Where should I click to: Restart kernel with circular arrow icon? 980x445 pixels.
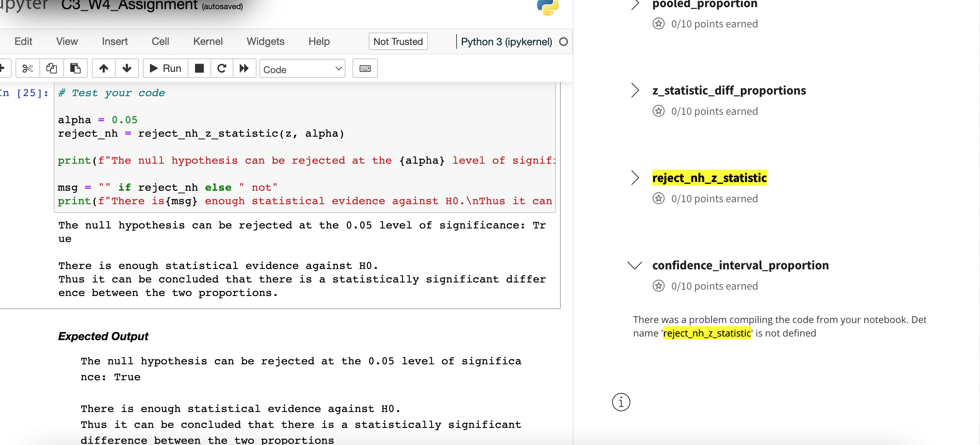point(222,69)
